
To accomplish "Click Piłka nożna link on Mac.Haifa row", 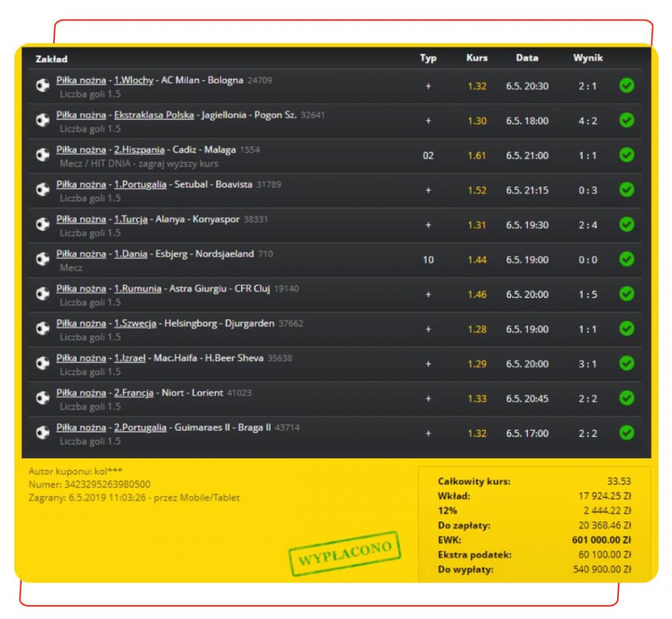I will (x=81, y=358).
